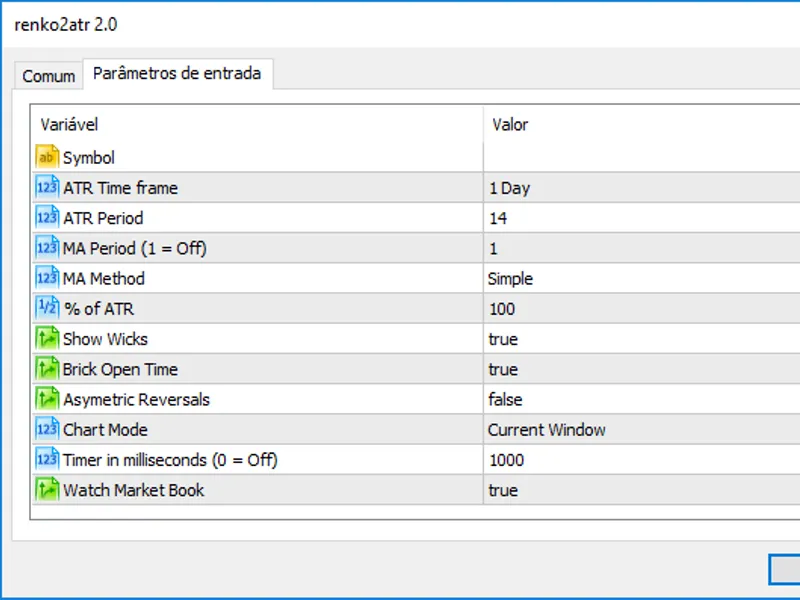
Task: Select the Show Wicks variable label
Action: [105, 339]
